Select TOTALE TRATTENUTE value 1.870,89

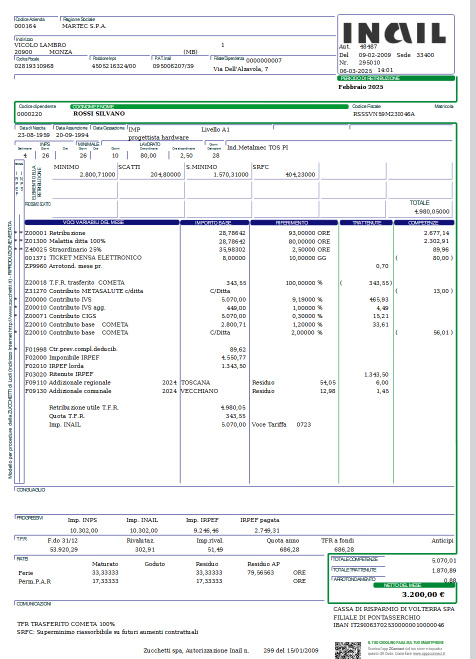pos(444,571)
